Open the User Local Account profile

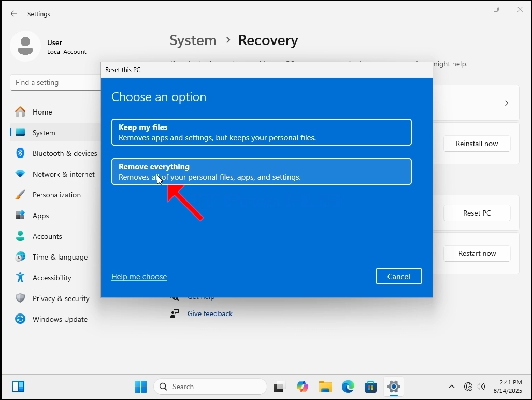tap(49, 47)
